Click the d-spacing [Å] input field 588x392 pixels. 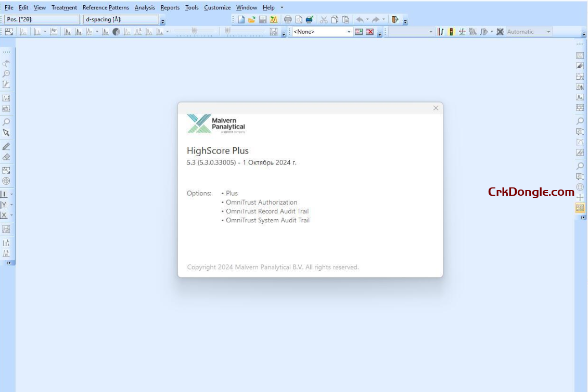(x=121, y=20)
